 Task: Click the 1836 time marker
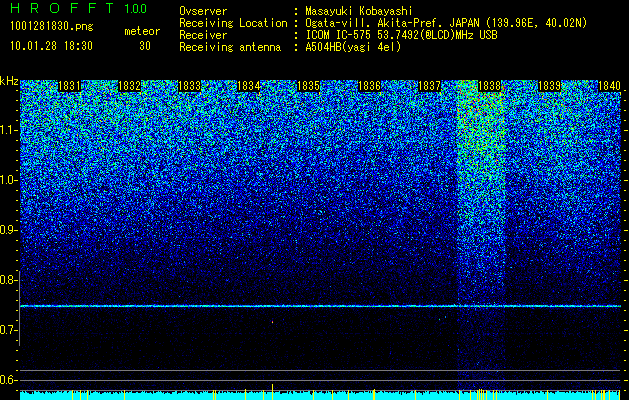click(369, 86)
